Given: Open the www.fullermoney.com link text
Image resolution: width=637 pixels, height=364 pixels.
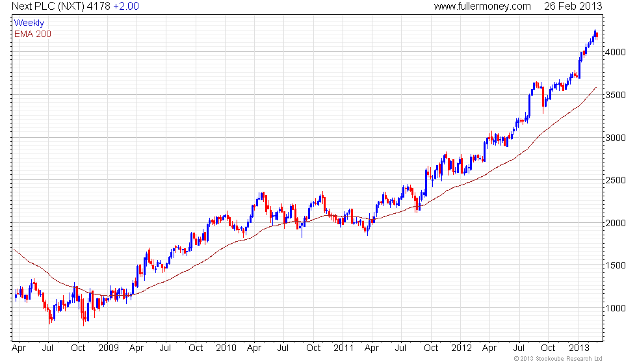Looking at the screenshot, I should click(482, 6).
